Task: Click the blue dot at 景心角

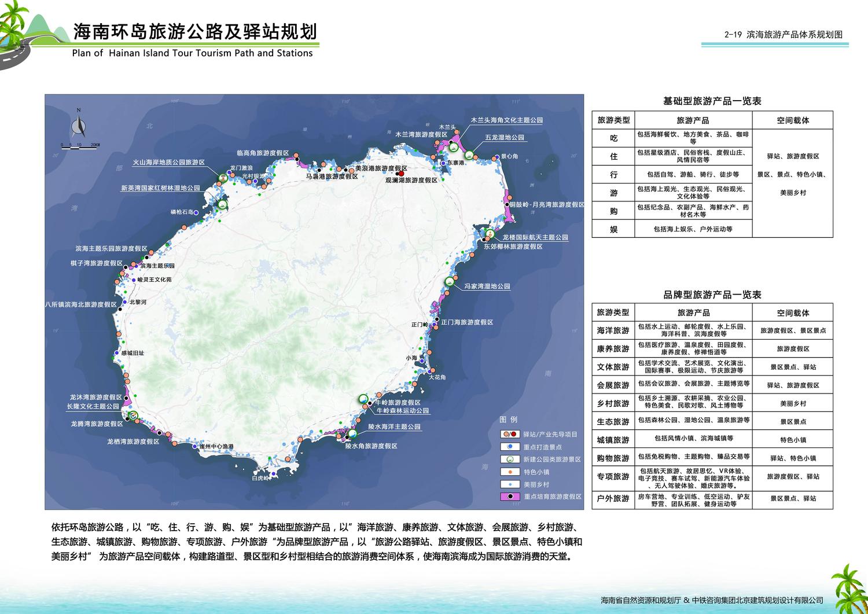Action: click(x=496, y=157)
